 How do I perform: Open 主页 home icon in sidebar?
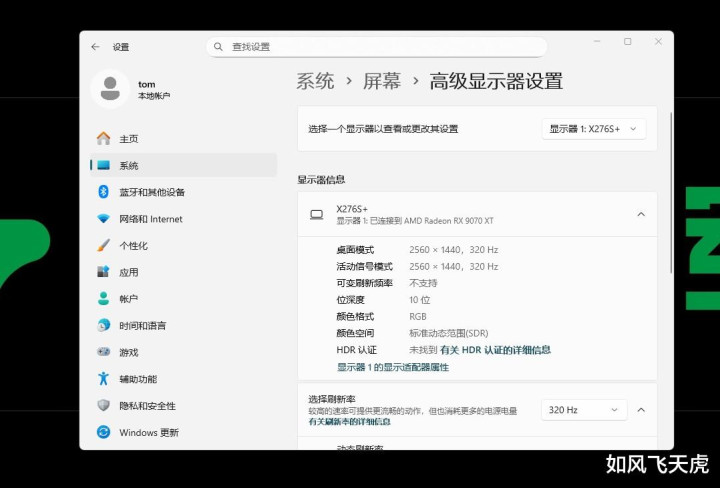pos(103,139)
